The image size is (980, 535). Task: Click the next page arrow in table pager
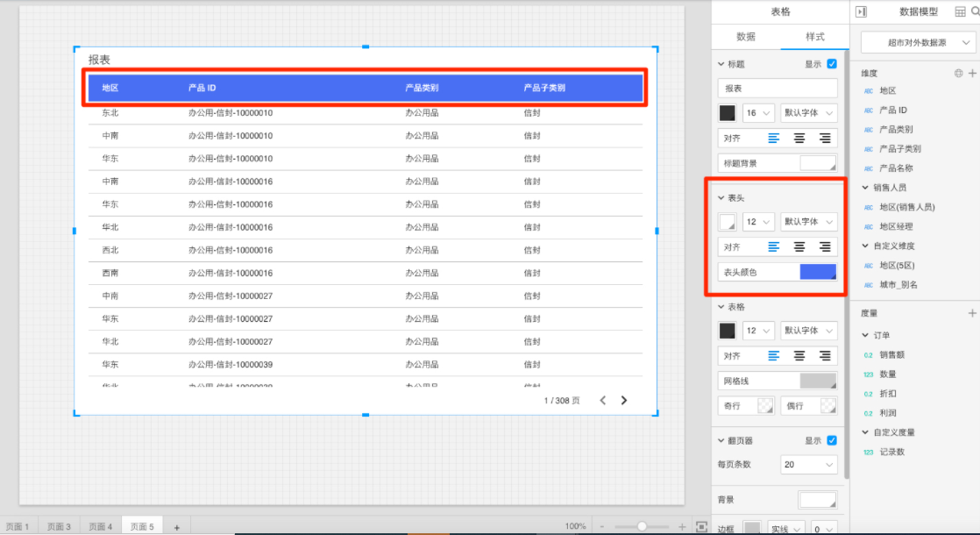point(624,401)
